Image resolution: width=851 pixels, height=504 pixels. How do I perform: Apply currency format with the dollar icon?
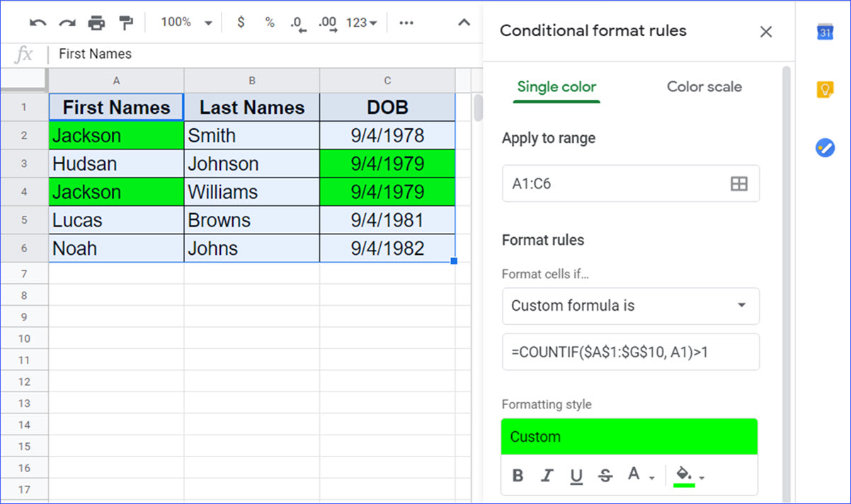(x=240, y=22)
